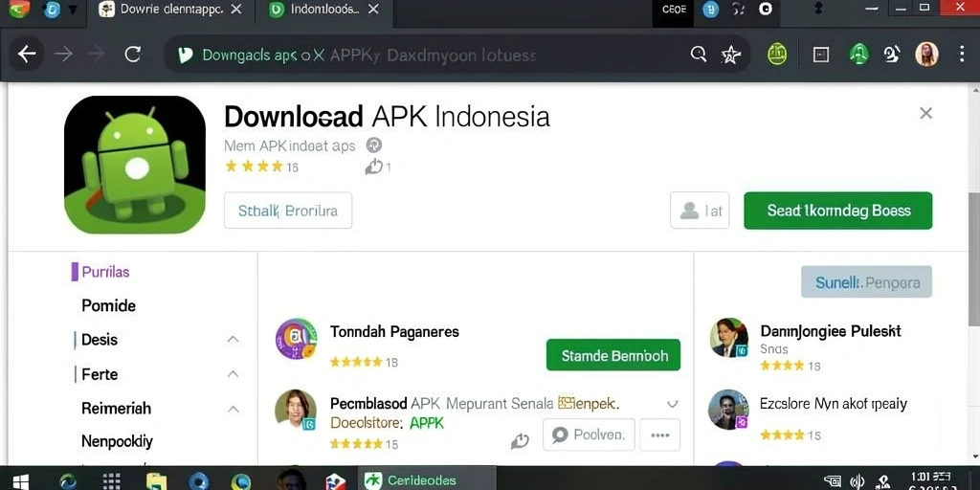Screen dimensions: 980x490
Task: Open the Cenideodes taskbar app
Action: [x=426, y=480]
